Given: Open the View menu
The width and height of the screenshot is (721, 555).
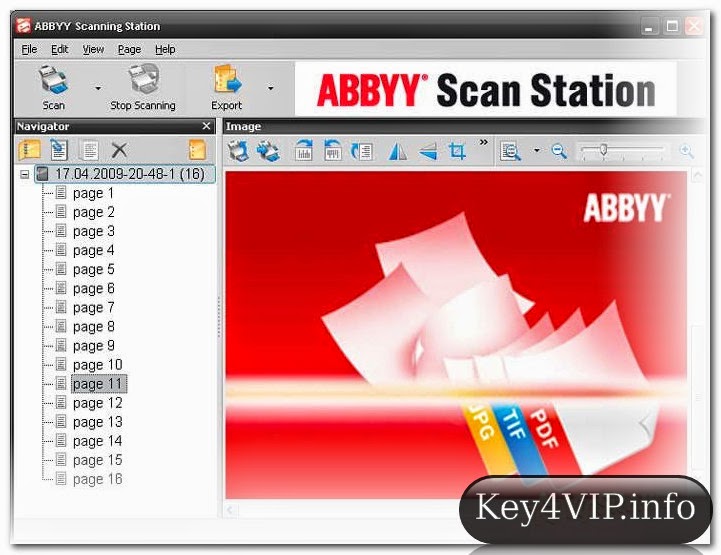Looking at the screenshot, I should pos(93,49).
